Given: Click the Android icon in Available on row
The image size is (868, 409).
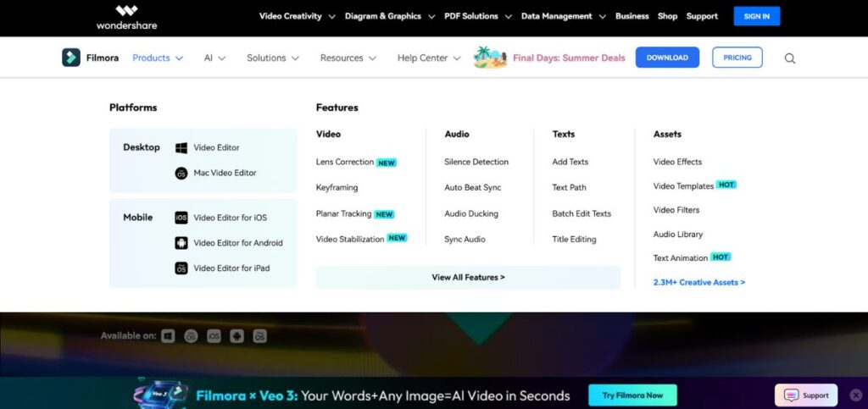Looking at the screenshot, I should (237, 336).
